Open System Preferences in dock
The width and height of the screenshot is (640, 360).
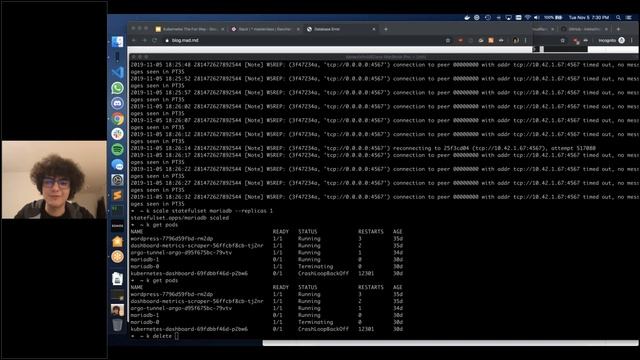tap(118, 180)
